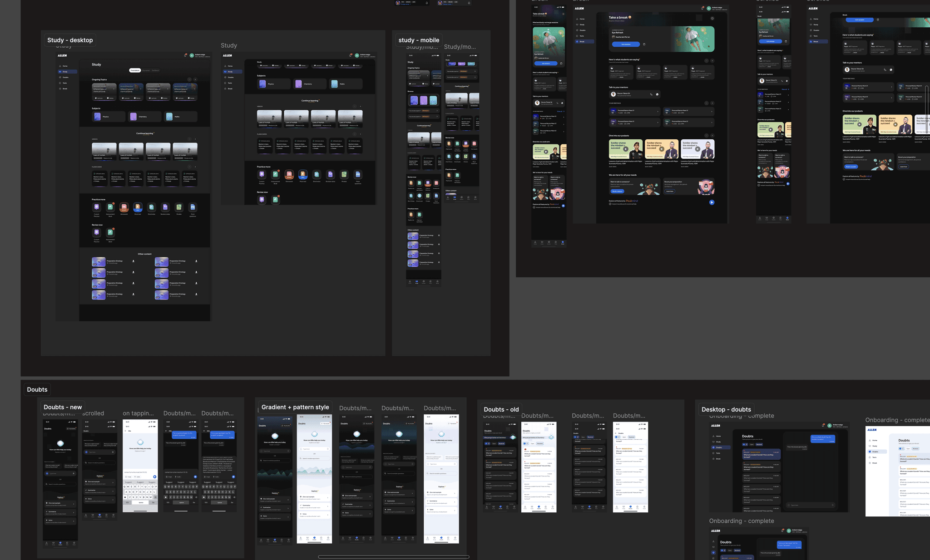Toggle Resolved filter chip in Desktop doubts frame

point(759,444)
